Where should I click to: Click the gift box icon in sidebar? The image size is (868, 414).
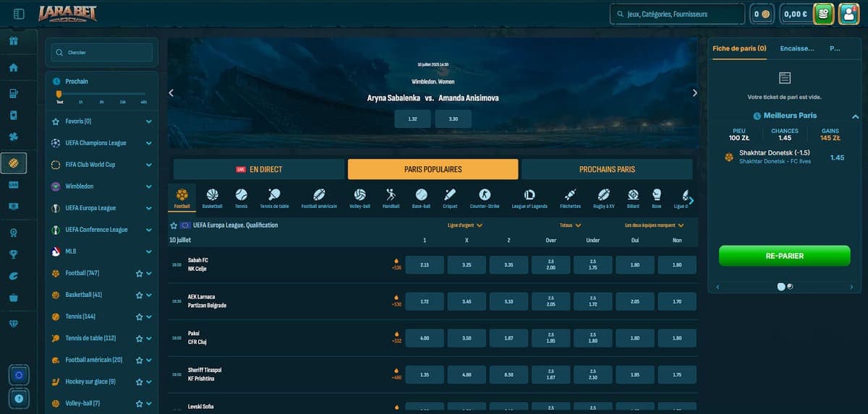(x=13, y=40)
